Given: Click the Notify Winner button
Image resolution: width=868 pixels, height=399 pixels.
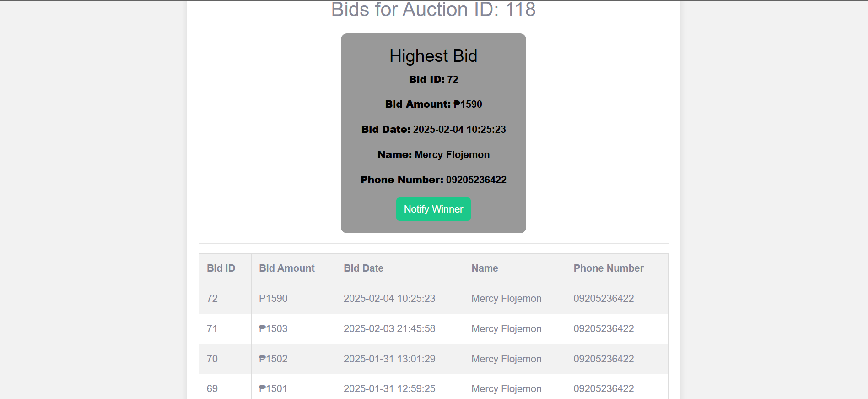Looking at the screenshot, I should [433, 209].
